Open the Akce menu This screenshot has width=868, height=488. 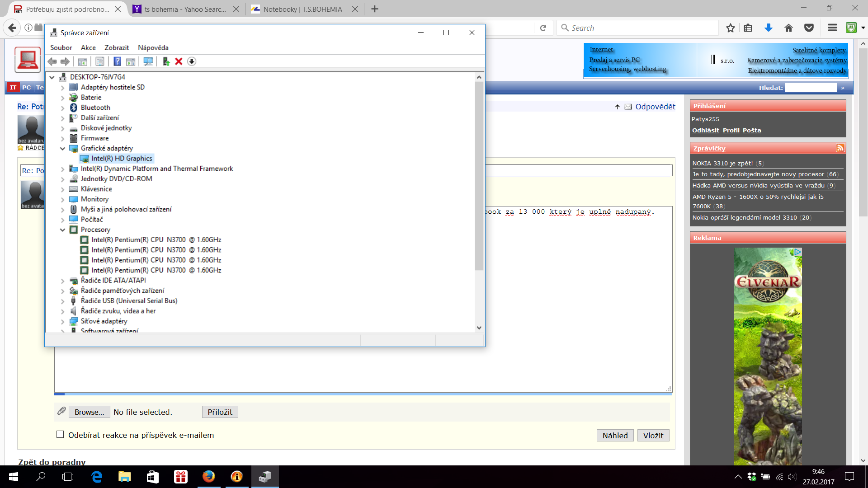click(88, 47)
